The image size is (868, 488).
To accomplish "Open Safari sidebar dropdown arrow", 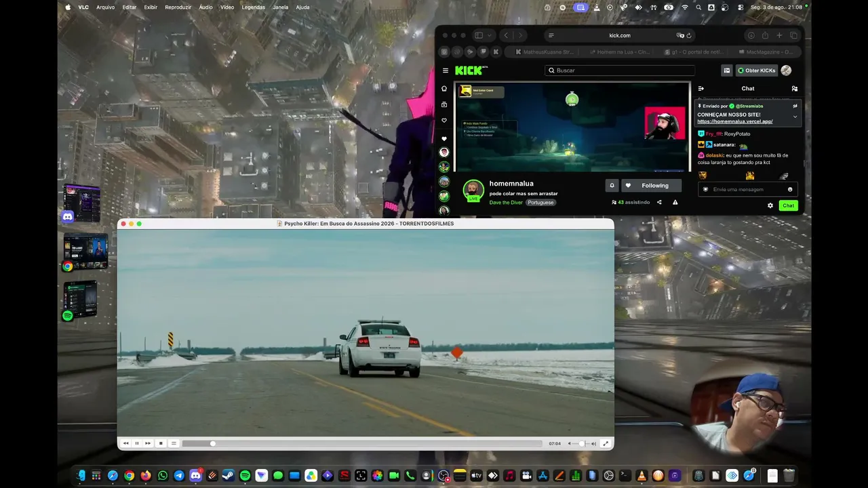I will [489, 35].
